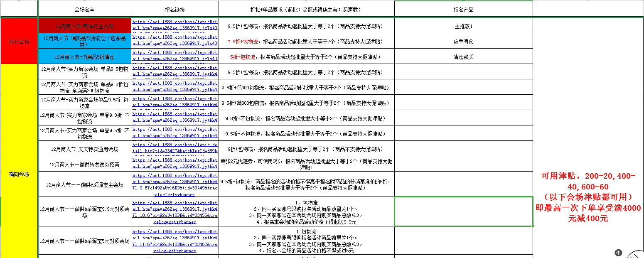This screenshot has height=258, width=644.
Task: Select requirement cell ending 不得超过5元
Action: point(306,241)
